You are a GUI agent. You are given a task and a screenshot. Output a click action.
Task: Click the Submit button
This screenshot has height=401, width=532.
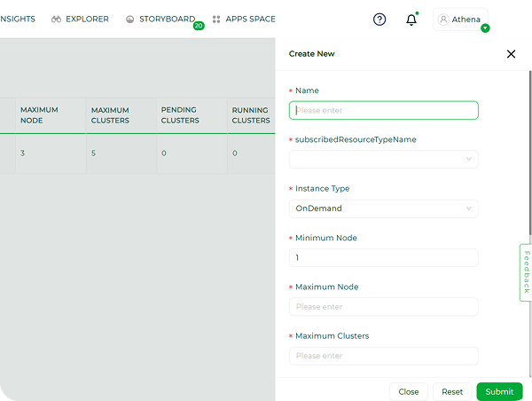(x=499, y=391)
